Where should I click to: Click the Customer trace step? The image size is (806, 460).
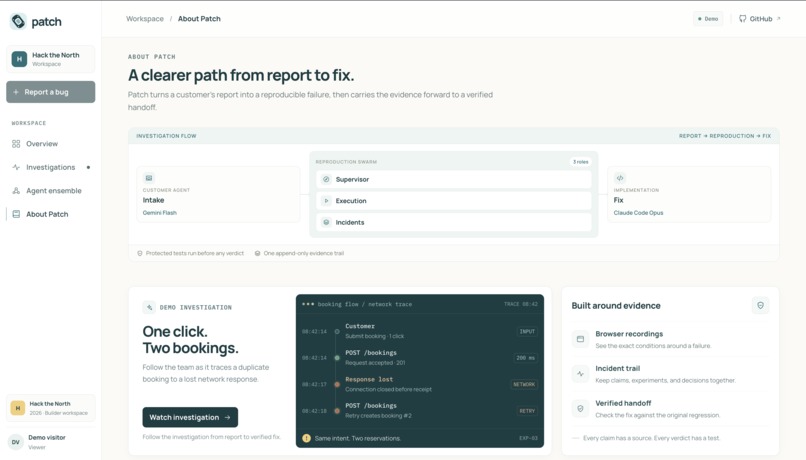[419, 331]
